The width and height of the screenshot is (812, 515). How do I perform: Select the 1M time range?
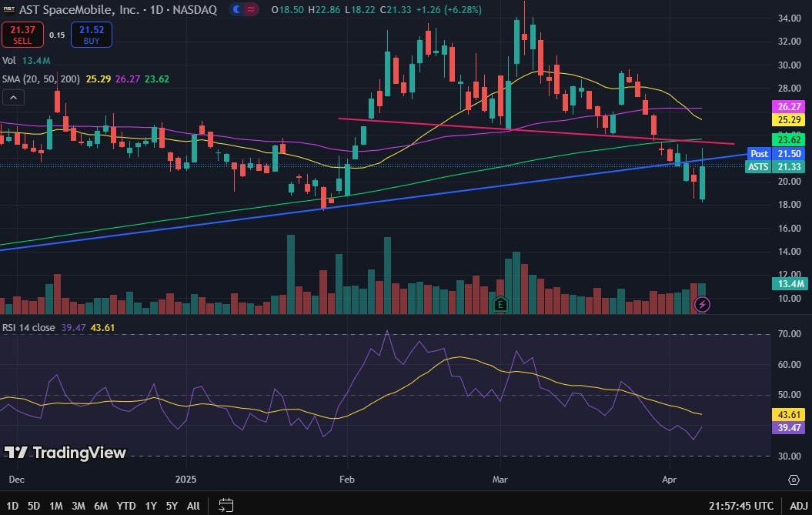[x=56, y=506]
